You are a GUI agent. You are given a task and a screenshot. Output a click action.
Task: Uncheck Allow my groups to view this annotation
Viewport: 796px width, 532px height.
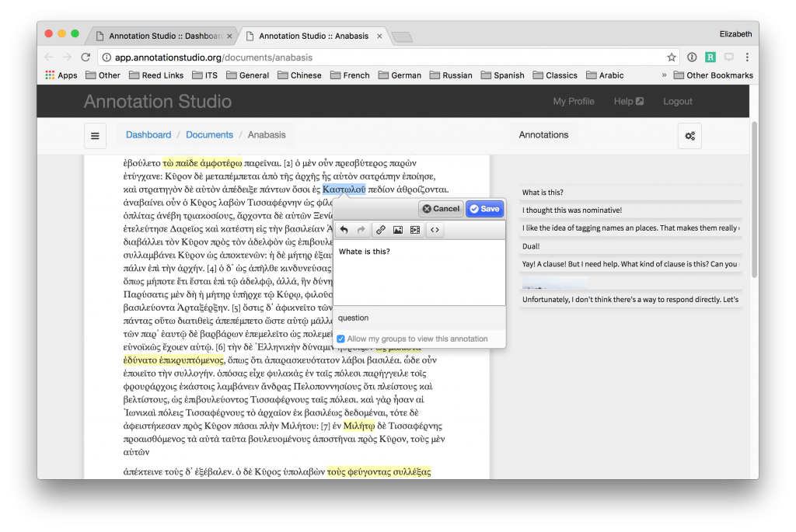(340, 338)
